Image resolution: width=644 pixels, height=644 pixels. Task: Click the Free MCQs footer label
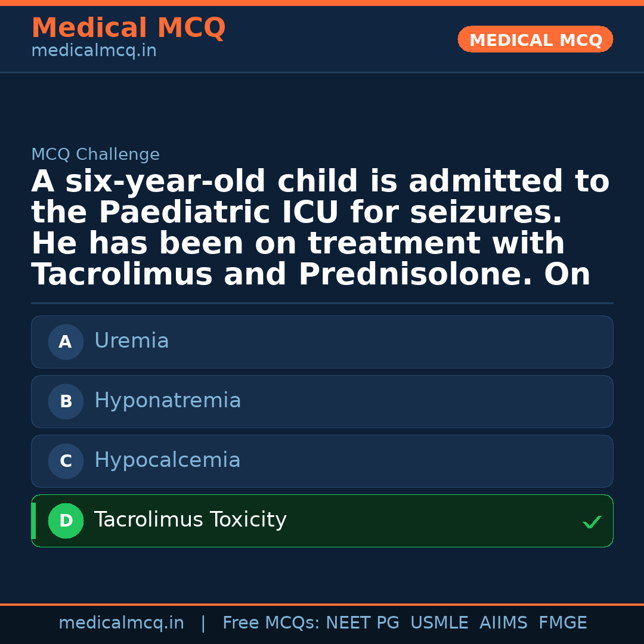271,623
